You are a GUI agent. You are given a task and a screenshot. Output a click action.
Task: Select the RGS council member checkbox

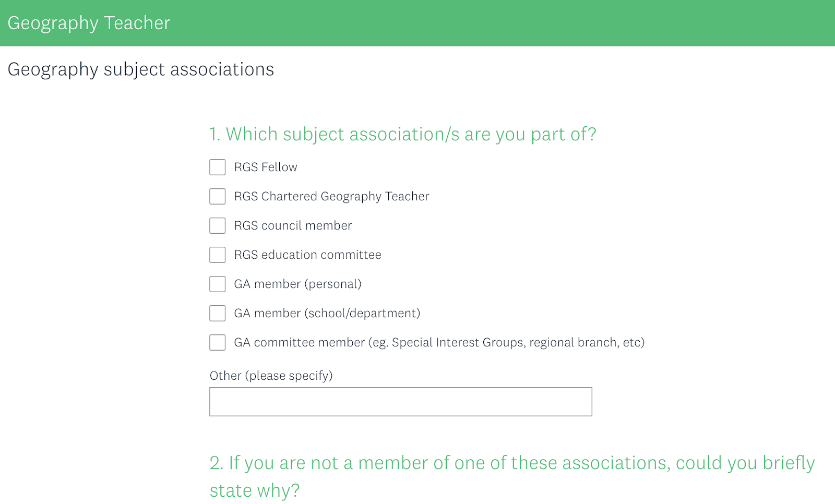click(x=217, y=225)
